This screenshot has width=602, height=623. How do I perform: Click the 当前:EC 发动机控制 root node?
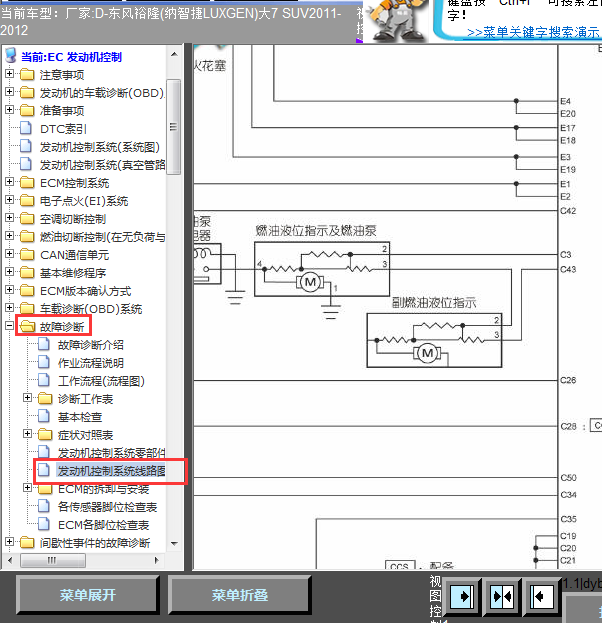[71, 57]
